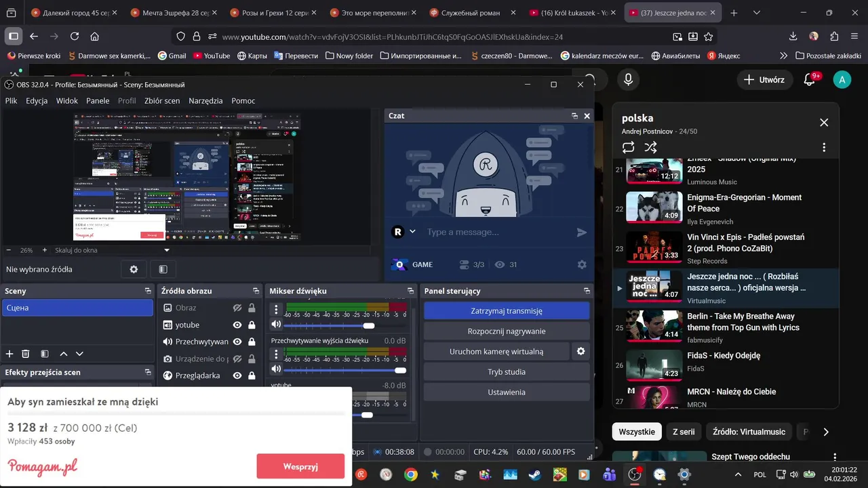Close the polska playlist panel
The image size is (868, 488).
(824, 123)
